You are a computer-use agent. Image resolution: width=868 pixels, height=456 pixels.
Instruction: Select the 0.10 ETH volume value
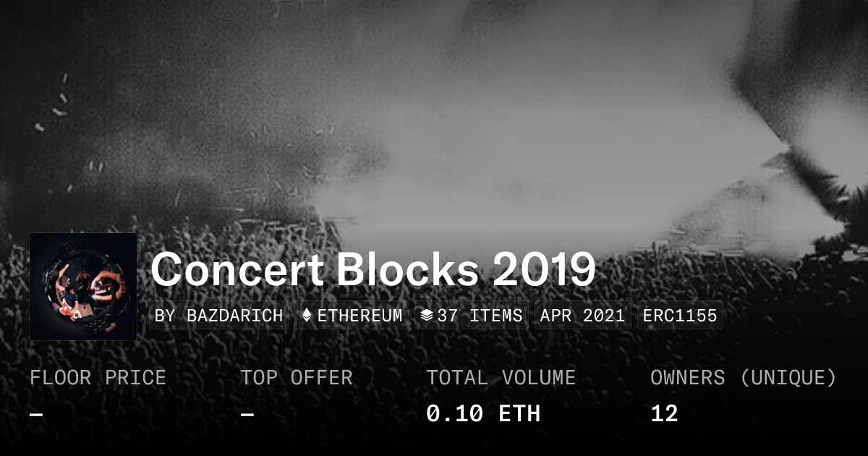coord(482,414)
